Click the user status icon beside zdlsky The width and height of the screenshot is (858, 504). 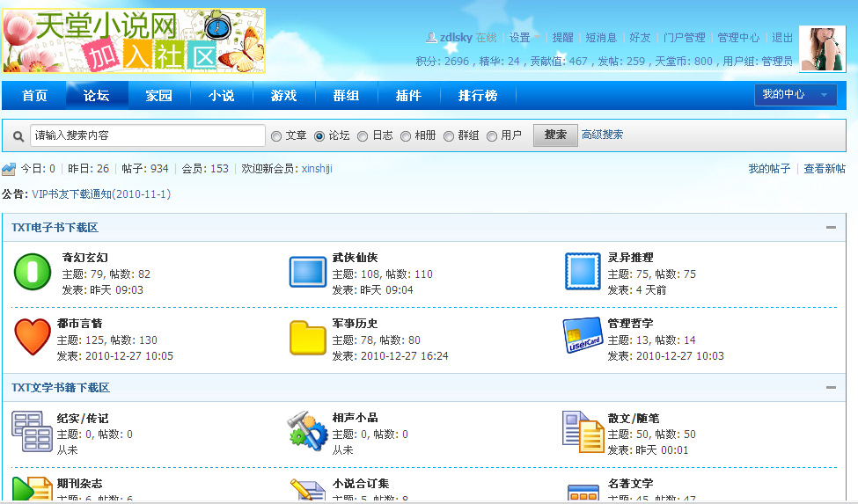(431, 37)
